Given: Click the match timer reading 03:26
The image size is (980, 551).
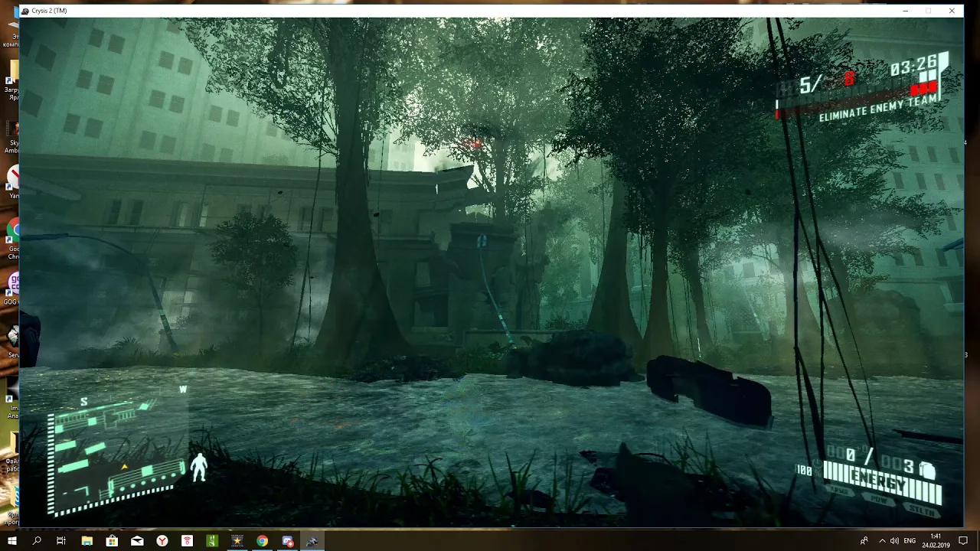Looking at the screenshot, I should pyautogui.click(x=913, y=67).
